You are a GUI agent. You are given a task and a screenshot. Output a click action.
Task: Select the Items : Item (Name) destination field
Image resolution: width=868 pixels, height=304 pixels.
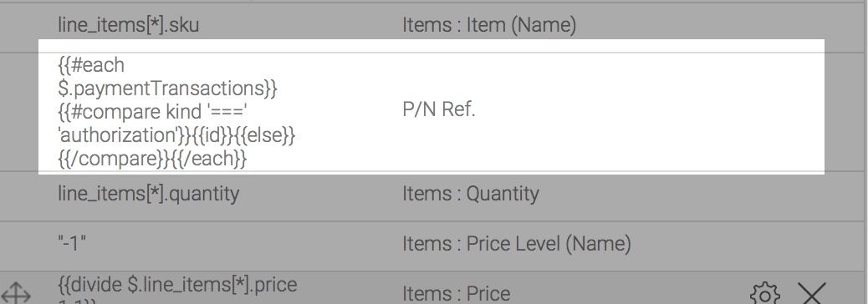tap(489, 25)
